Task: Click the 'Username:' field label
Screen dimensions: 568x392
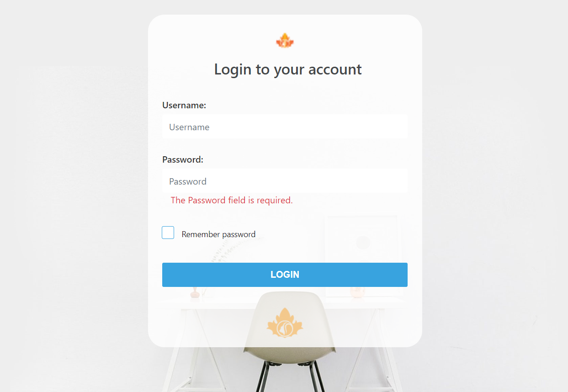Action: click(184, 105)
